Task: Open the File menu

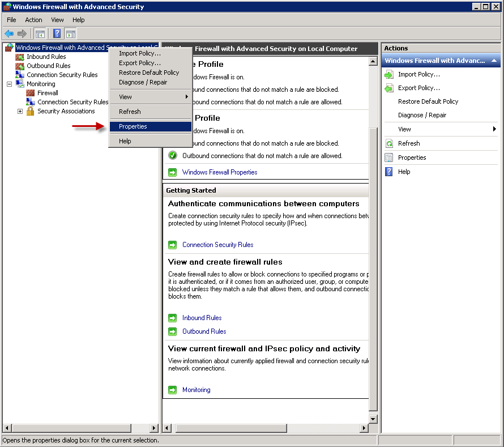Action: tap(11, 20)
